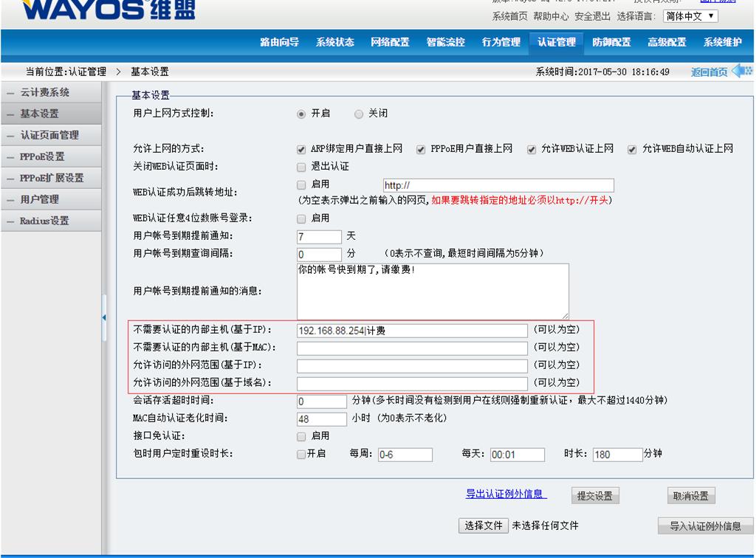
Task: Click the 提交设置 button
Action: click(594, 496)
